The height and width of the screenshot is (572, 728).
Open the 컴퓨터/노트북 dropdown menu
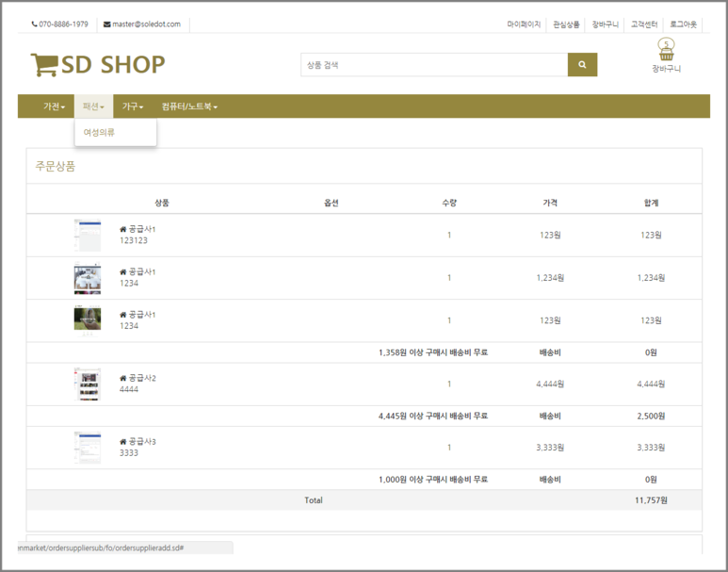[189, 106]
